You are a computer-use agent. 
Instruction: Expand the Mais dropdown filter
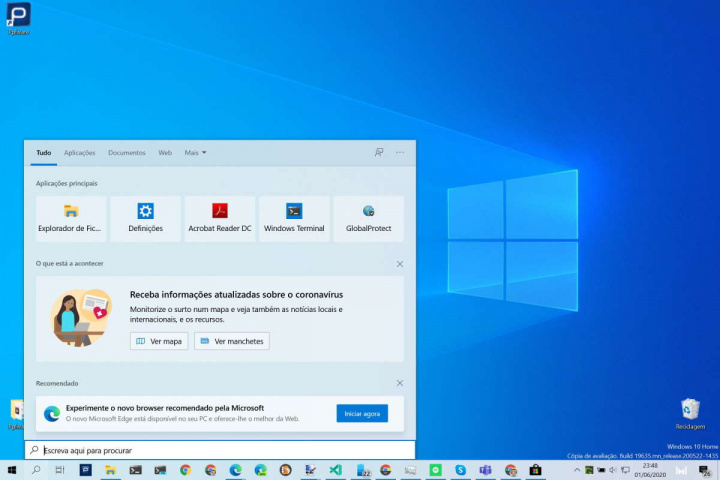(x=195, y=153)
